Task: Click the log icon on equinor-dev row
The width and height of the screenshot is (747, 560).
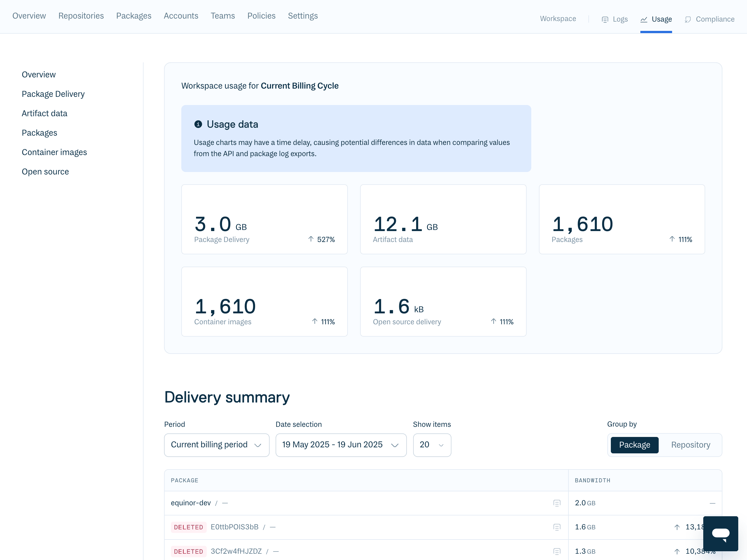Action: (x=557, y=503)
